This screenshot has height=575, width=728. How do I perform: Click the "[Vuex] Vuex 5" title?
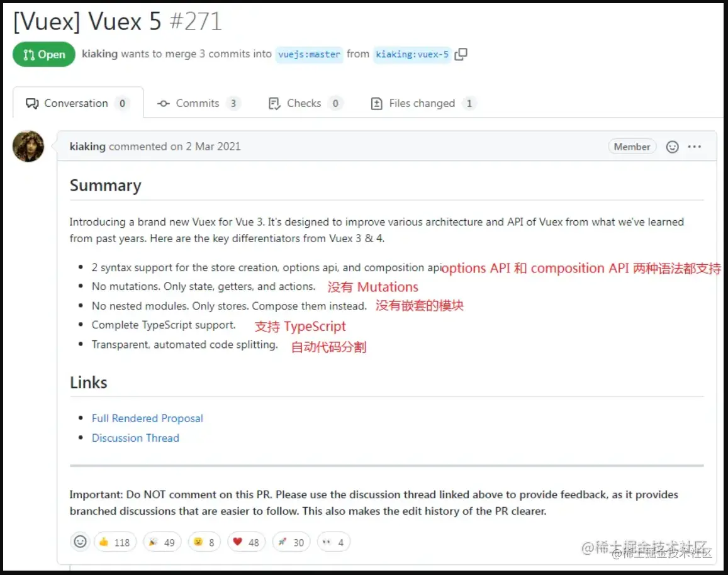point(87,21)
